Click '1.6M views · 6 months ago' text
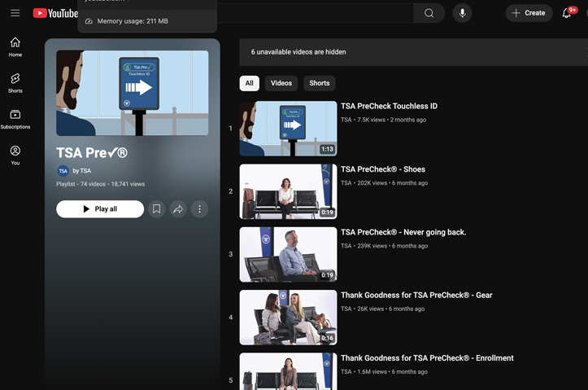This screenshot has width=588, height=390. pos(392,371)
